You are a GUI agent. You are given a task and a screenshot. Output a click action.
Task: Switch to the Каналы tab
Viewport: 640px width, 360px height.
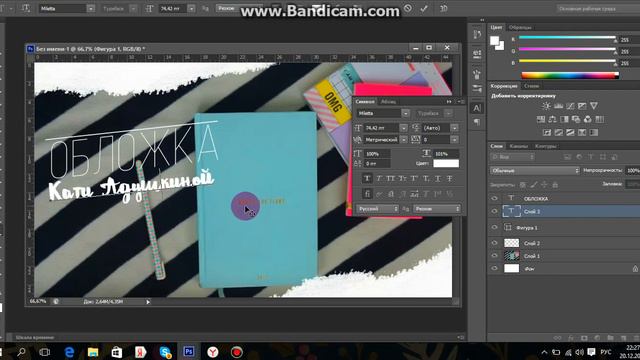tap(518, 146)
